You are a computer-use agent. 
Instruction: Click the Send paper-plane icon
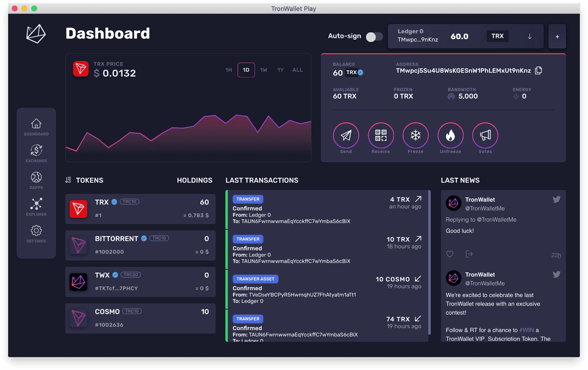click(x=346, y=135)
